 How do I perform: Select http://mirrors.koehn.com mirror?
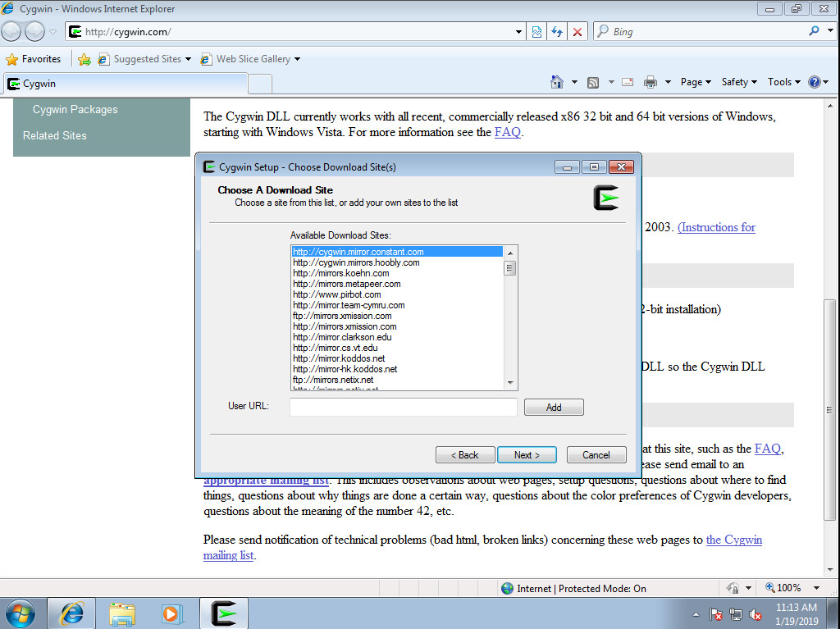pyautogui.click(x=397, y=273)
